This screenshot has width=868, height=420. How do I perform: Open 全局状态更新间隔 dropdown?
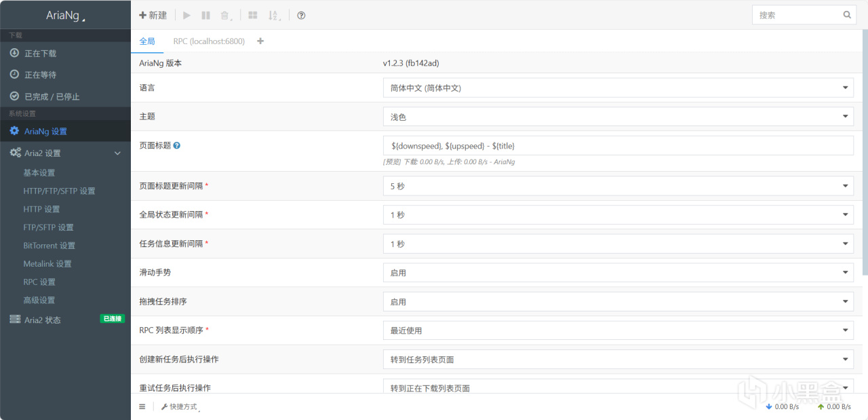click(618, 215)
